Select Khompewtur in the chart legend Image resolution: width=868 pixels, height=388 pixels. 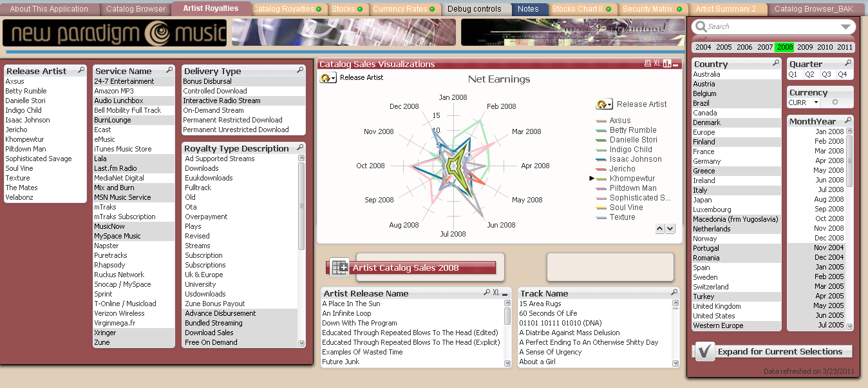coord(632,179)
